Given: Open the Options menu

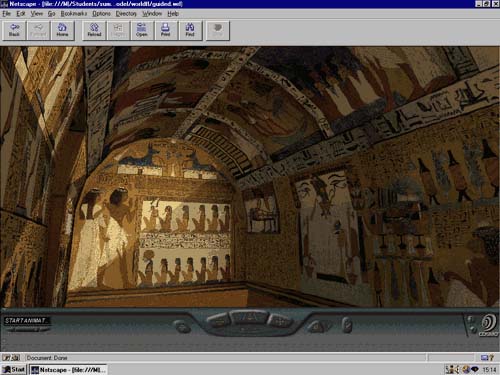Looking at the screenshot, I should coord(101,14).
